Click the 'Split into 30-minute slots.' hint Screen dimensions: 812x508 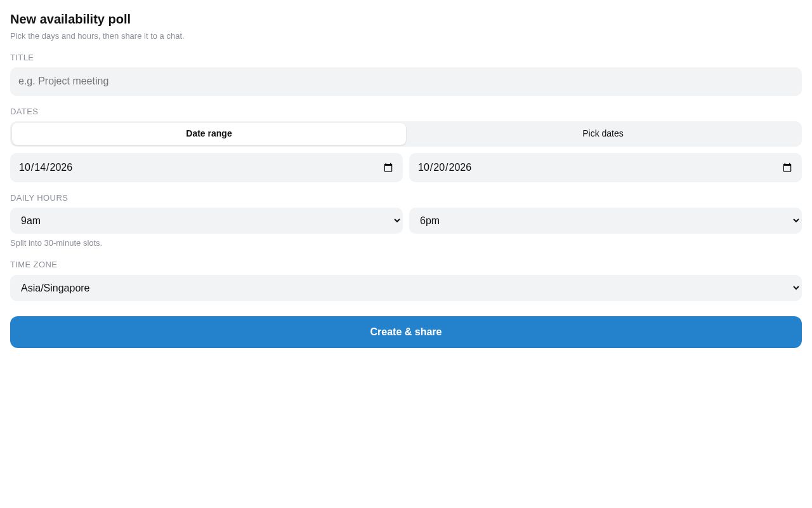coord(56,243)
